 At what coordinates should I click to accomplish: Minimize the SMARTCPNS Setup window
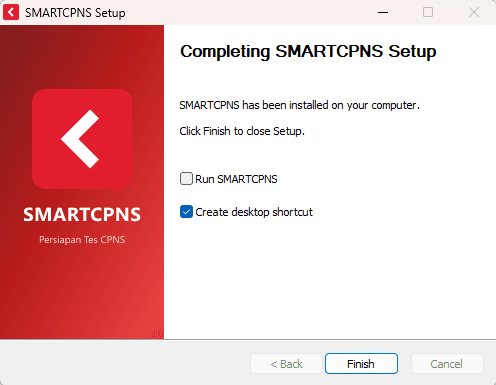pos(383,12)
